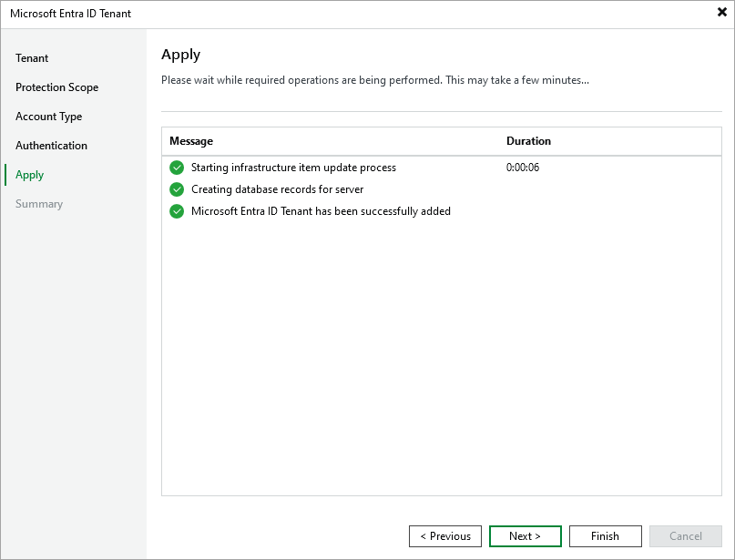Sort by the Message column header
The height and width of the screenshot is (560, 735).
191,141
